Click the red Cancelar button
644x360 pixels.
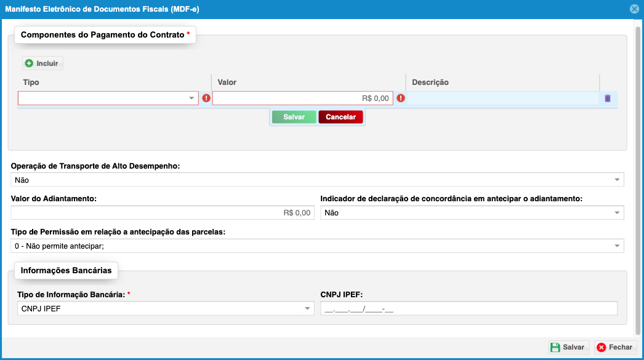click(340, 117)
